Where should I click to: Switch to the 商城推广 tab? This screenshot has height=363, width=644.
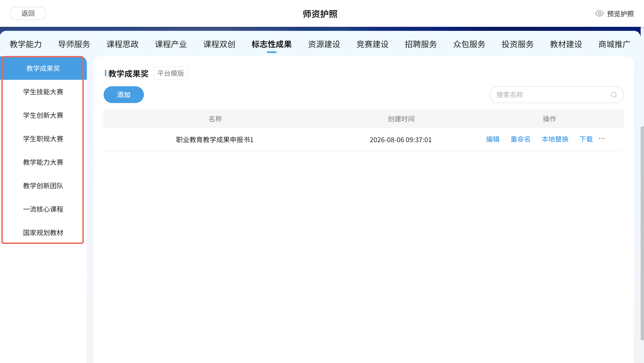[x=614, y=44]
